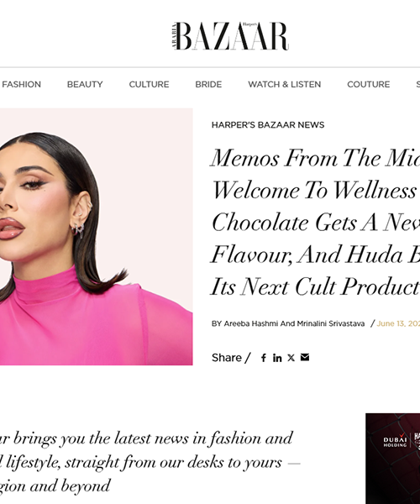Image resolution: width=420 pixels, height=504 pixels.
Task: Click the June 13 publication date
Action: coord(398,323)
